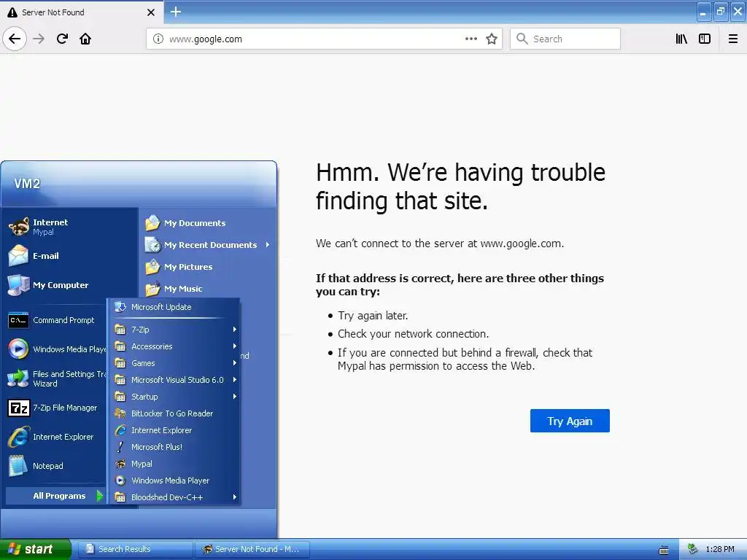Expand the 7-Zip programs folder
This screenshot has height=560, width=747.
point(174,330)
